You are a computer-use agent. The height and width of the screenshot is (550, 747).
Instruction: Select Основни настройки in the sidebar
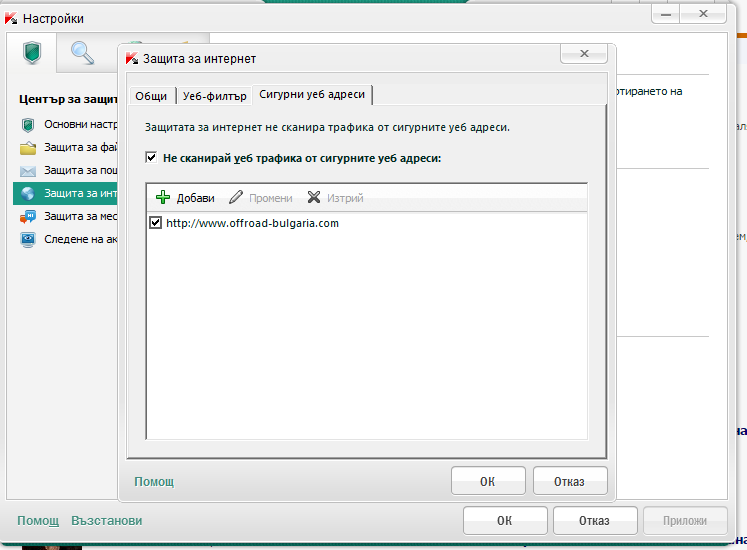pyautogui.click(x=66, y=124)
